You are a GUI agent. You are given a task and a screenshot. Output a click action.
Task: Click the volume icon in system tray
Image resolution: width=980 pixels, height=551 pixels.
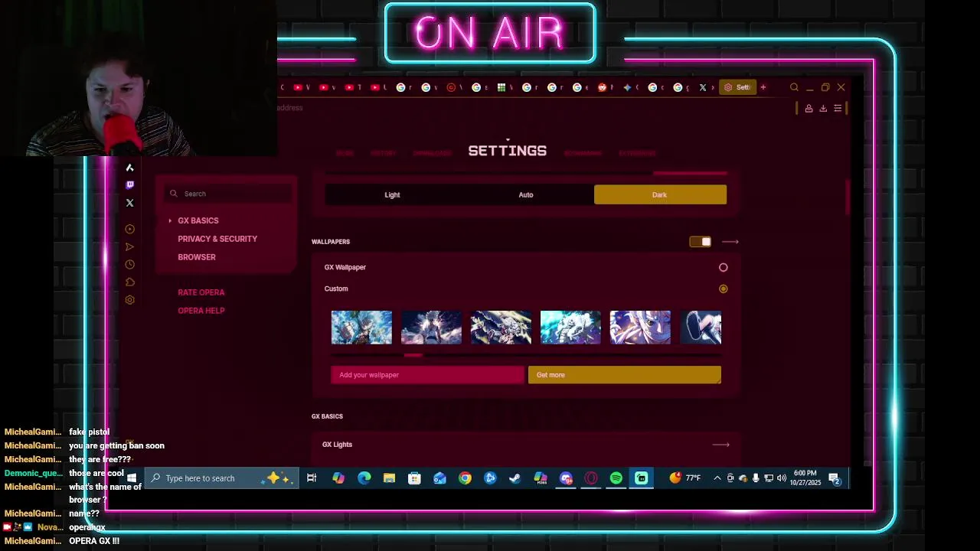point(781,478)
